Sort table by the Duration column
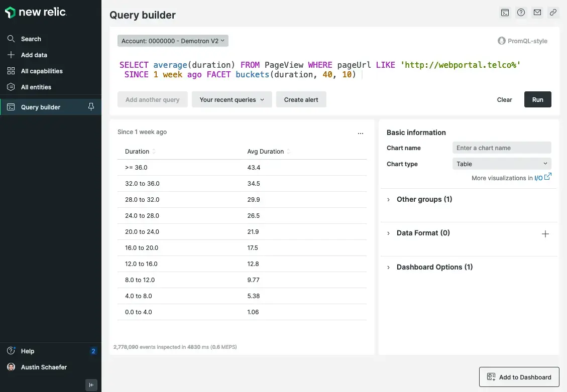Image resolution: width=567 pixels, height=392 pixels. tap(137, 152)
